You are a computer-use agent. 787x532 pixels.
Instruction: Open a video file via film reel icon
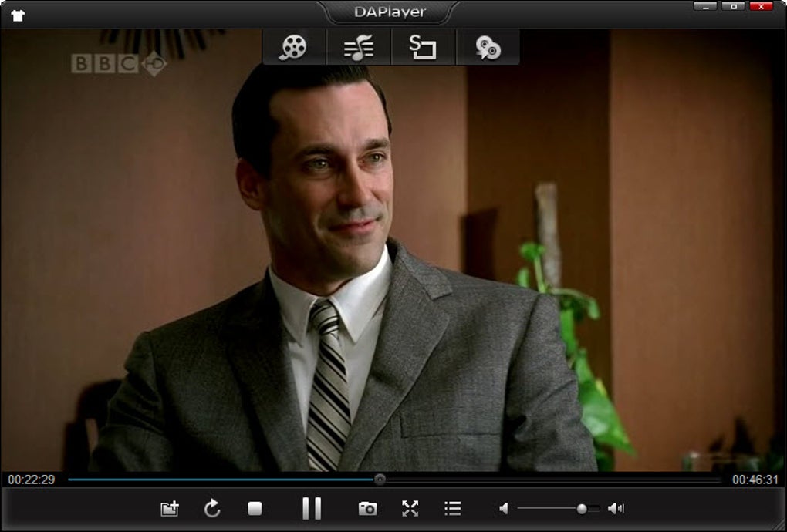pyautogui.click(x=294, y=48)
